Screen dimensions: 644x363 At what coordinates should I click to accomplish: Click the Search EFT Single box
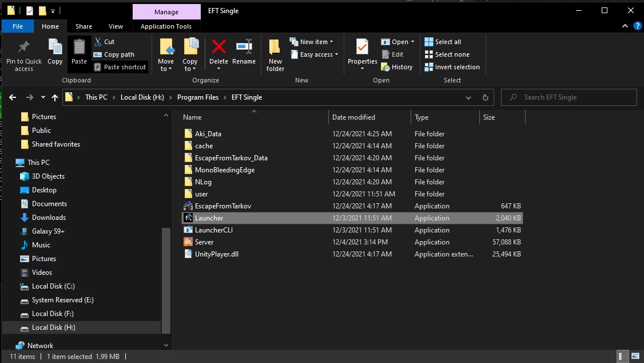pyautogui.click(x=569, y=97)
